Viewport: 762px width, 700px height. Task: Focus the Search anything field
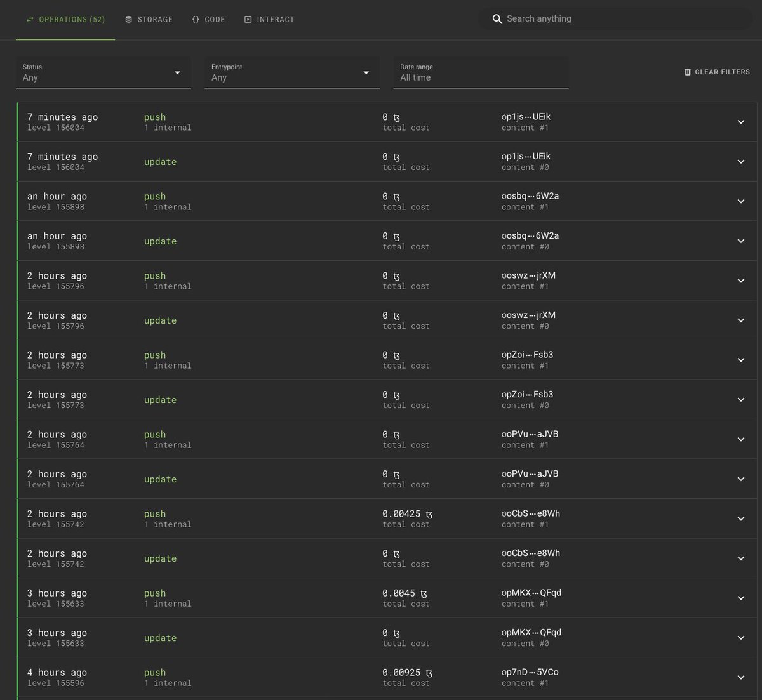click(615, 19)
